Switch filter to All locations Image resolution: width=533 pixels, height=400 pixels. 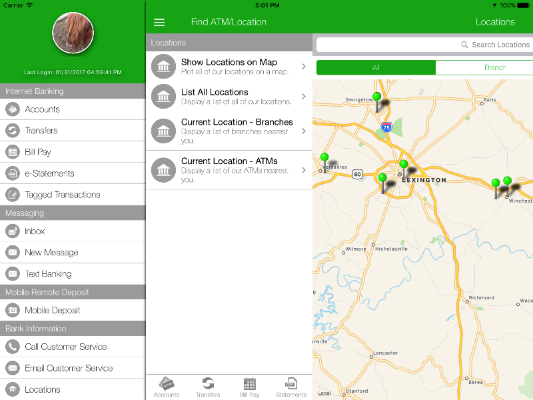click(x=376, y=68)
